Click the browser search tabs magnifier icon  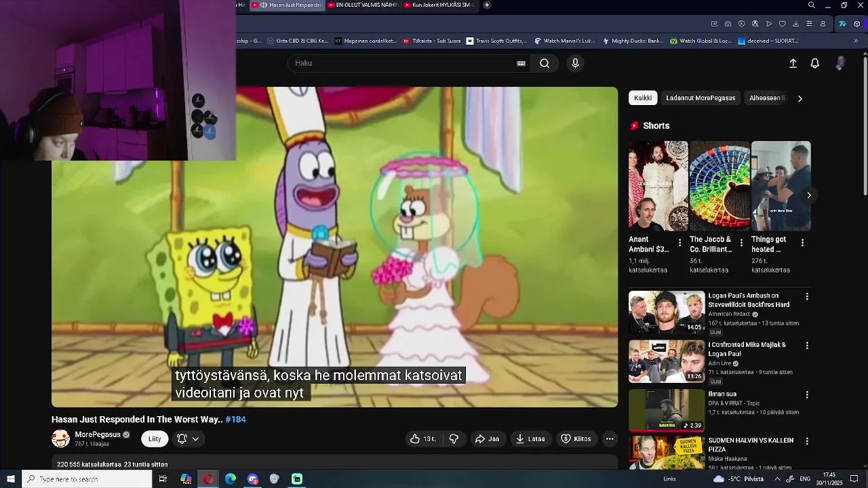(812, 5)
